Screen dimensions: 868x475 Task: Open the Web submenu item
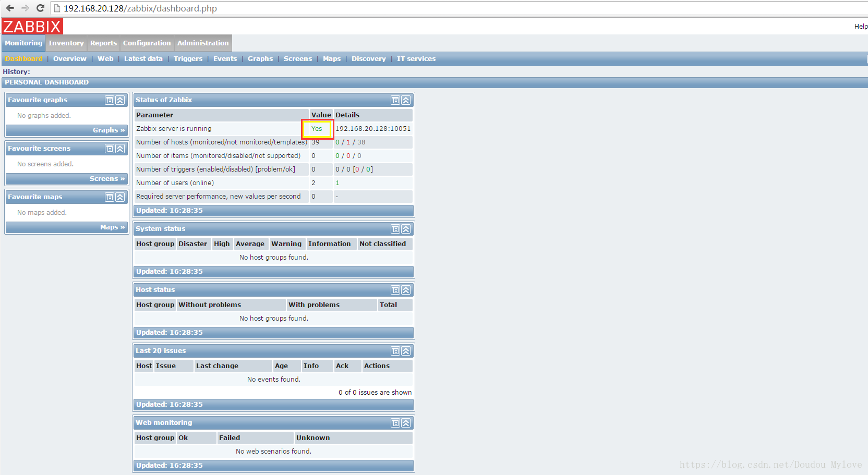(x=105, y=59)
